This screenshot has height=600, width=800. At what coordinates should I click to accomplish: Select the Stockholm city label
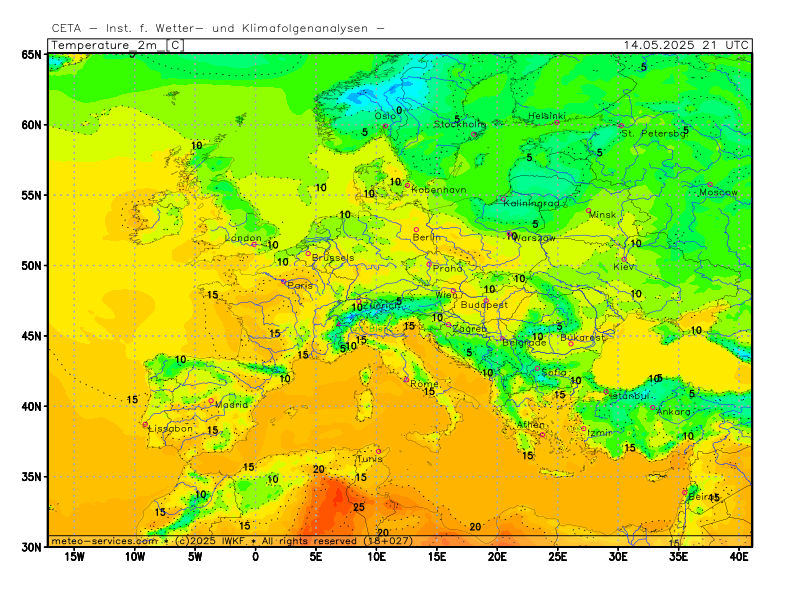point(460,124)
